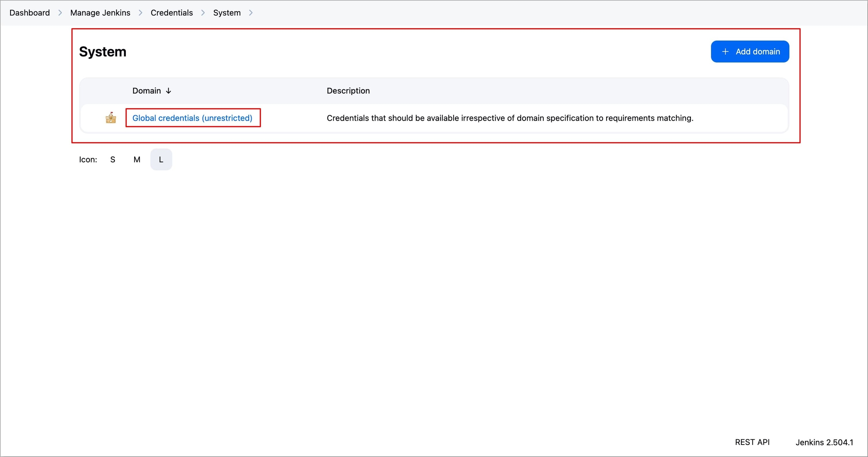
Task: Select medium icon size M
Action: [137, 160]
